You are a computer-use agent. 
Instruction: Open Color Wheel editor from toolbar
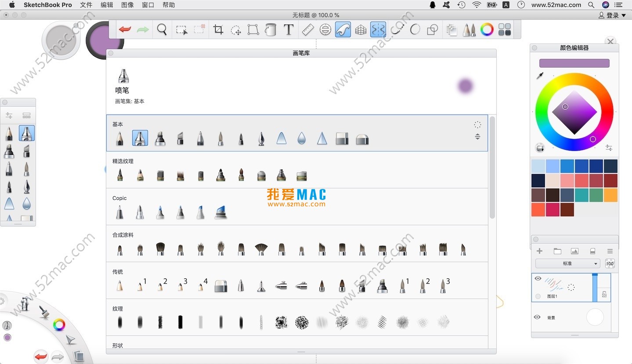tap(487, 29)
